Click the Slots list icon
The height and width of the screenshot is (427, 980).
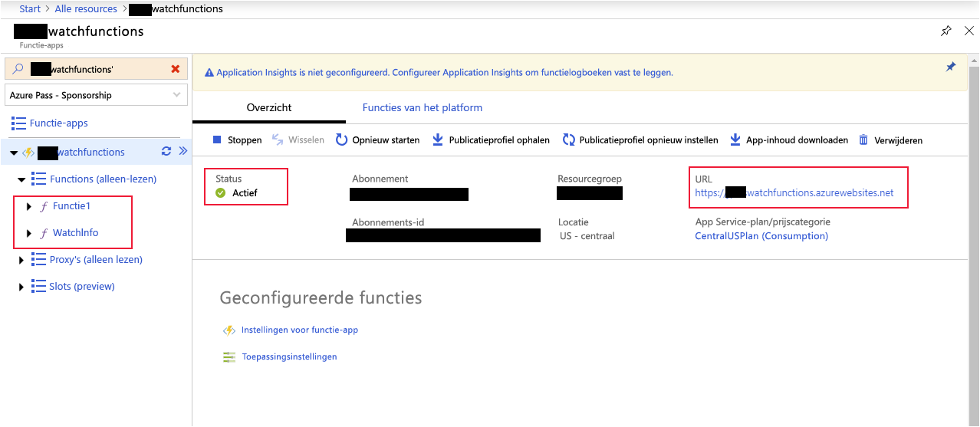click(38, 287)
